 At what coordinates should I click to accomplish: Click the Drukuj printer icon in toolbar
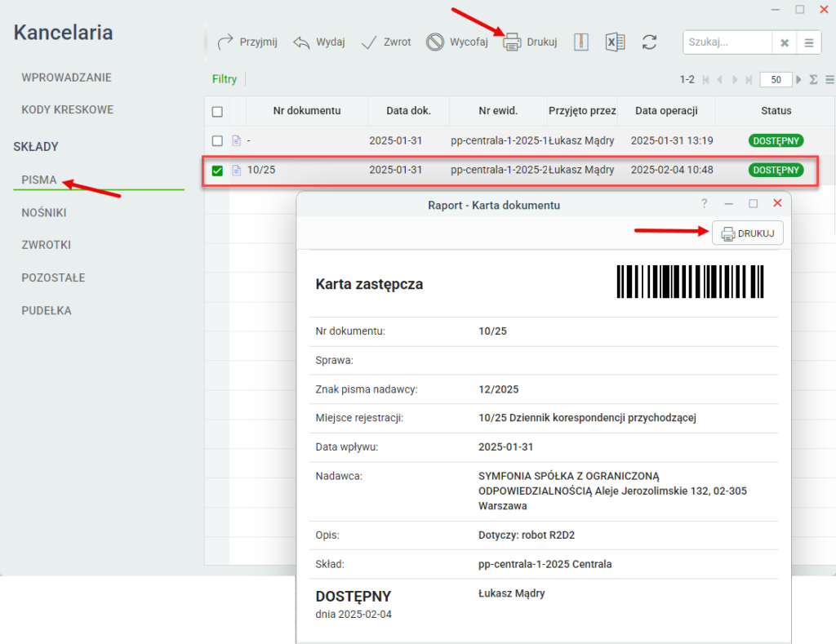(x=512, y=42)
